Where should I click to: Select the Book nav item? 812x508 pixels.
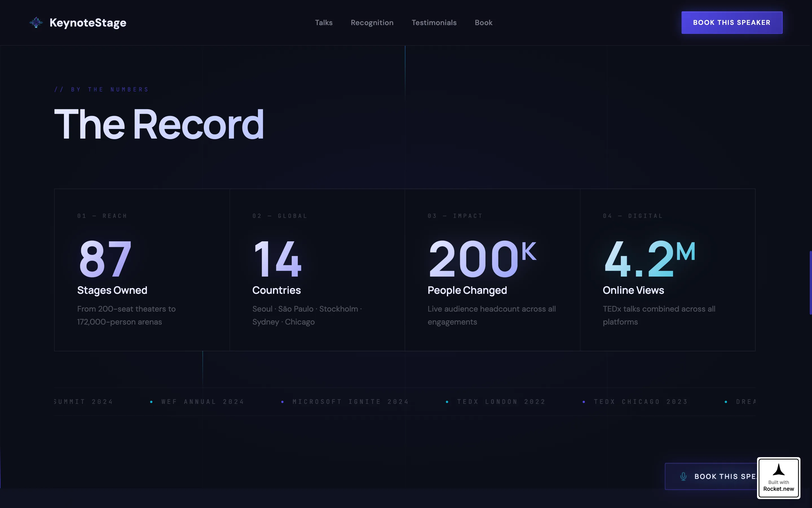point(484,23)
